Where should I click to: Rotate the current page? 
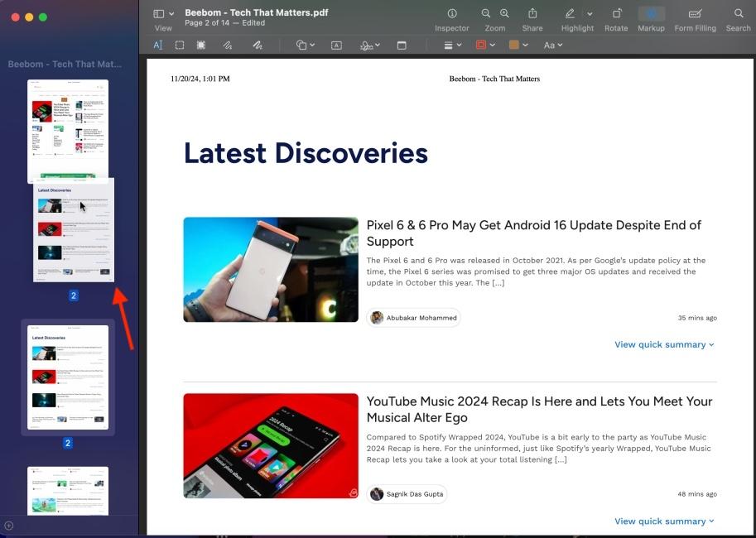[x=617, y=13]
